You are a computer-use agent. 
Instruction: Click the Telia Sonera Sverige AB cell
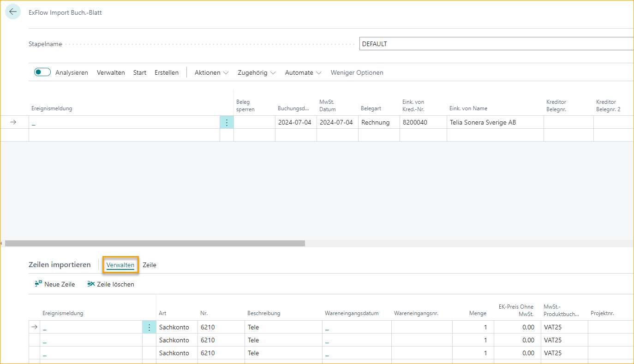pyautogui.click(x=495, y=122)
